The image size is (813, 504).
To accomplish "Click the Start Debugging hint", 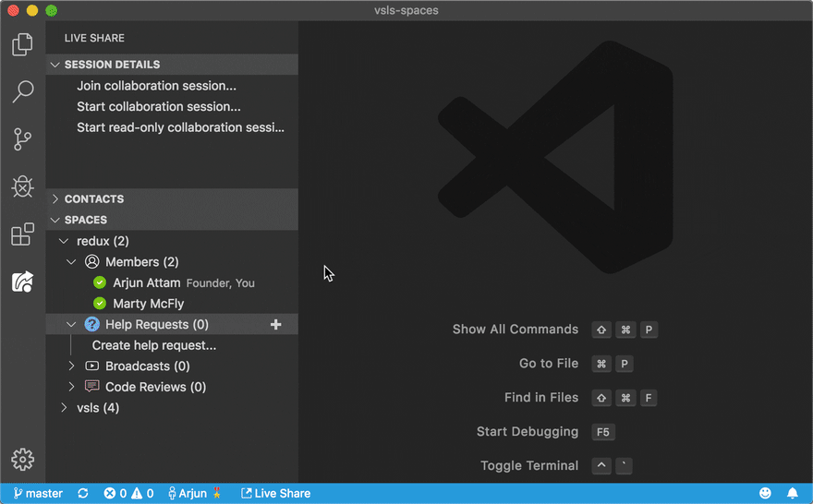I will (527, 432).
